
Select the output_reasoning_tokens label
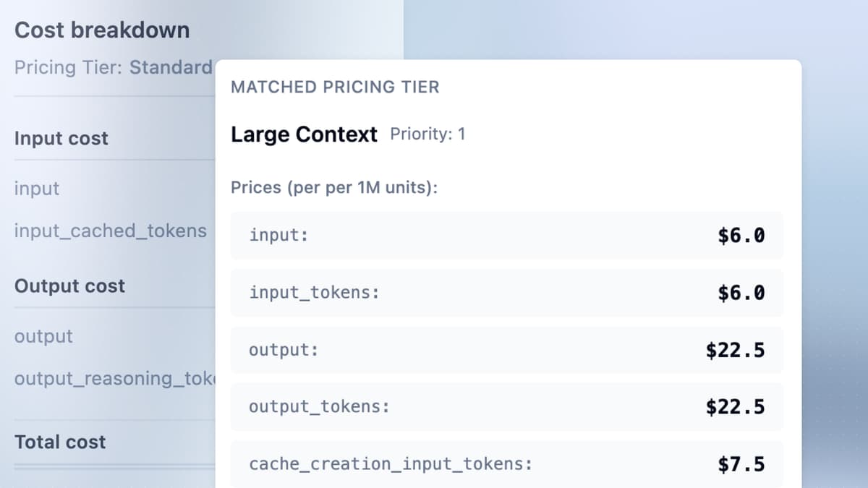112,378
